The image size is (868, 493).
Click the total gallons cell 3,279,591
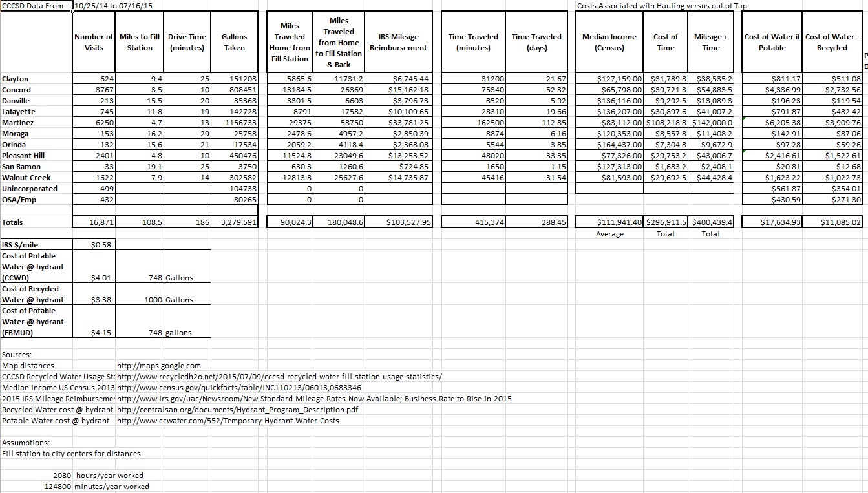[235, 222]
